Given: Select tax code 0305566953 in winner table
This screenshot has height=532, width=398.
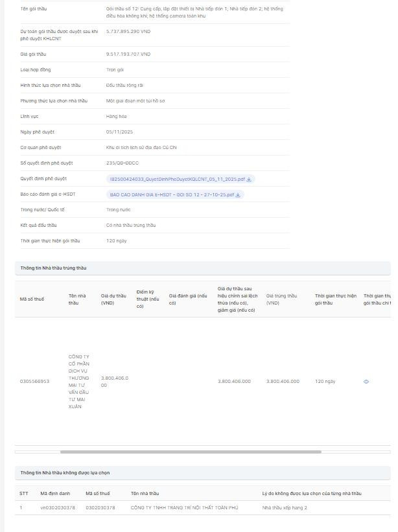Looking at the screenshot, I should click(x=34, y=382).
